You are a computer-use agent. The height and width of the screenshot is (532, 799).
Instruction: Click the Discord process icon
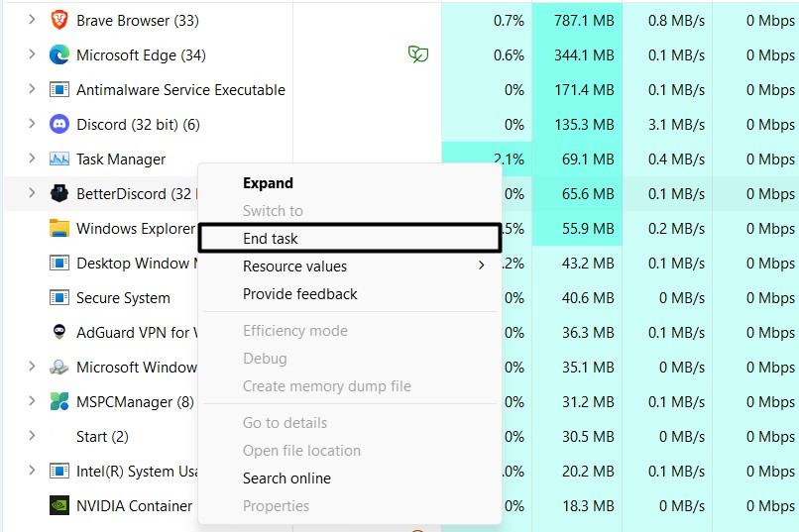pyautogui.click(x=59, y=125)
